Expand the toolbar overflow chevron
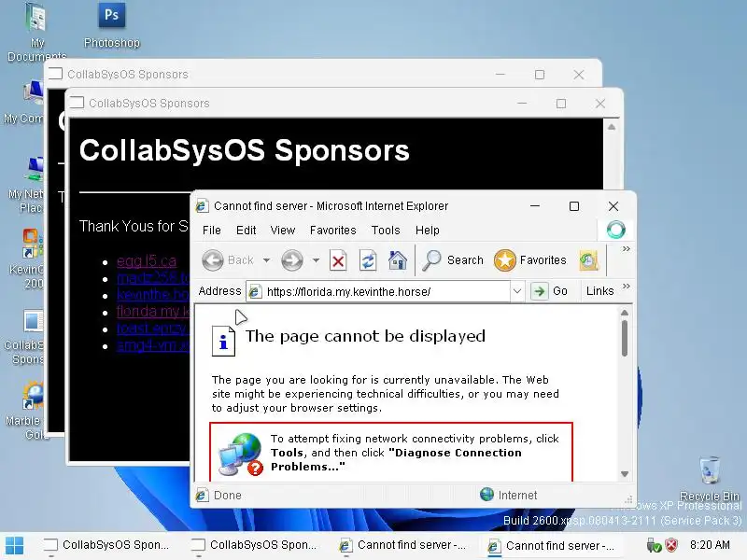Screen dimensions: 747x560 [626, 248]
